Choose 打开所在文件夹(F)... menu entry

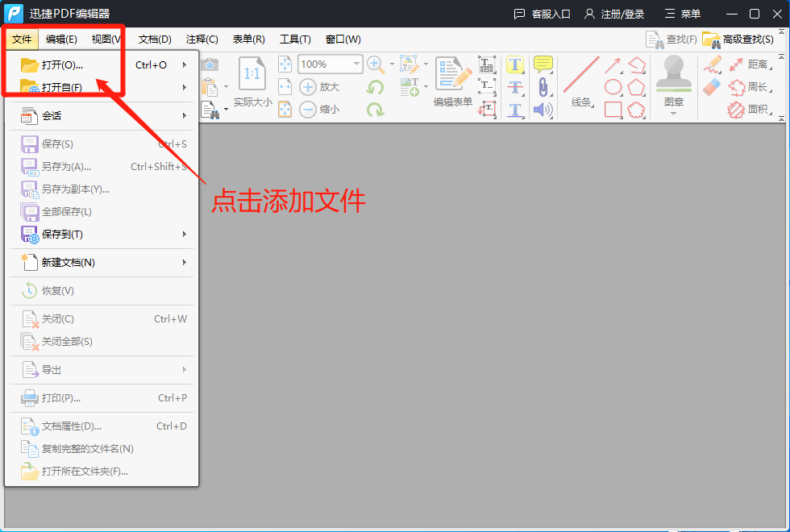[102, 471]
